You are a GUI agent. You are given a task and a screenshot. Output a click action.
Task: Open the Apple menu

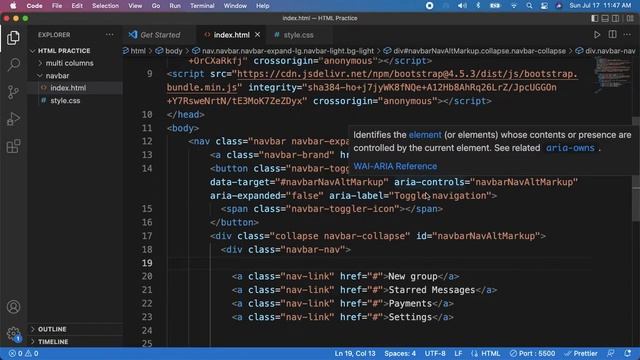point(13,6)
